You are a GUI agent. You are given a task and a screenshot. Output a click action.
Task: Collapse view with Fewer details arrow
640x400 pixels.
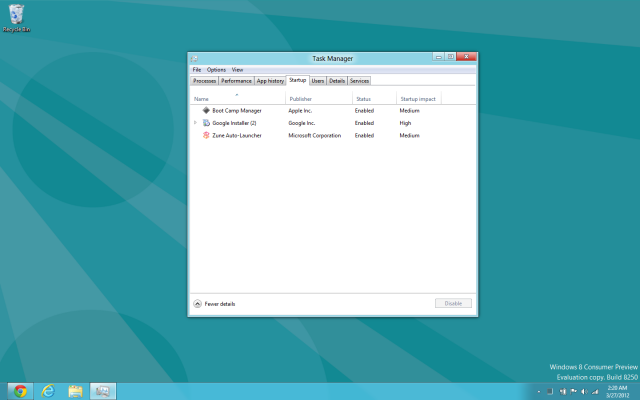(196, 303)
